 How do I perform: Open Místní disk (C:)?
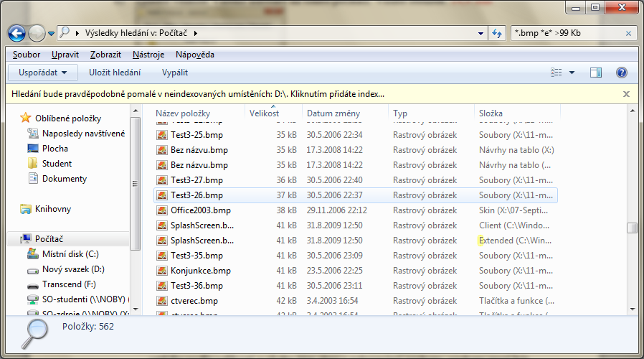coord(70,254)
